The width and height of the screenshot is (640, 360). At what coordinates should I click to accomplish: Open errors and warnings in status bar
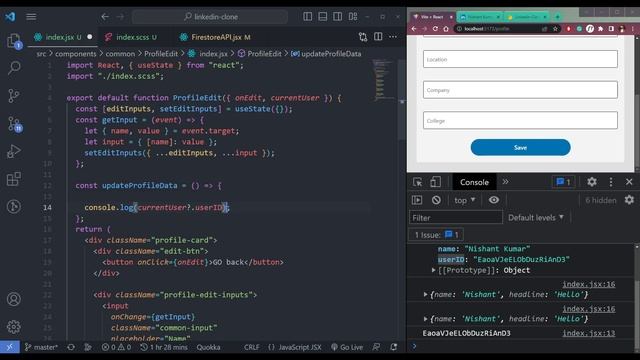[x=116, y=347]
